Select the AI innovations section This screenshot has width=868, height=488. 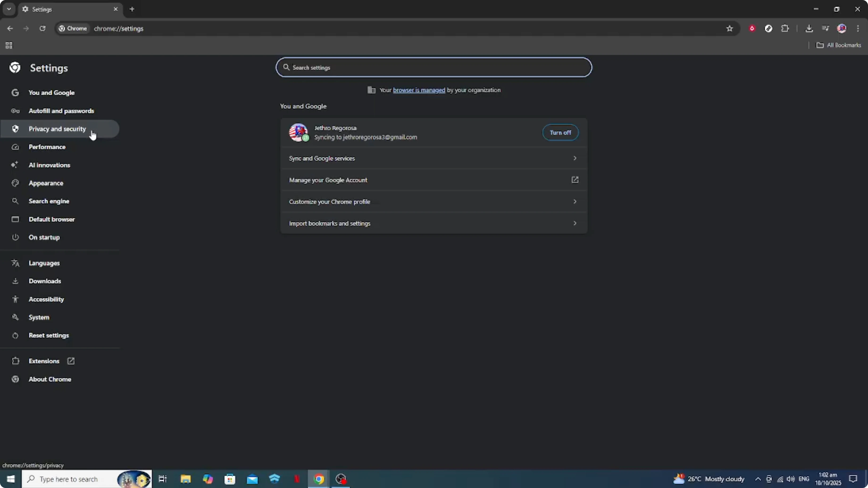50,165
